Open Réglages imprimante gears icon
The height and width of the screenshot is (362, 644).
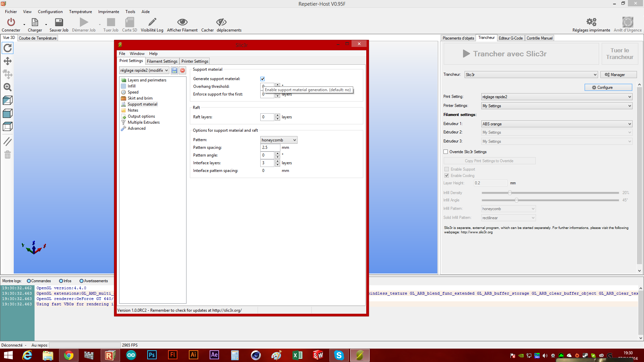(591, 22)
